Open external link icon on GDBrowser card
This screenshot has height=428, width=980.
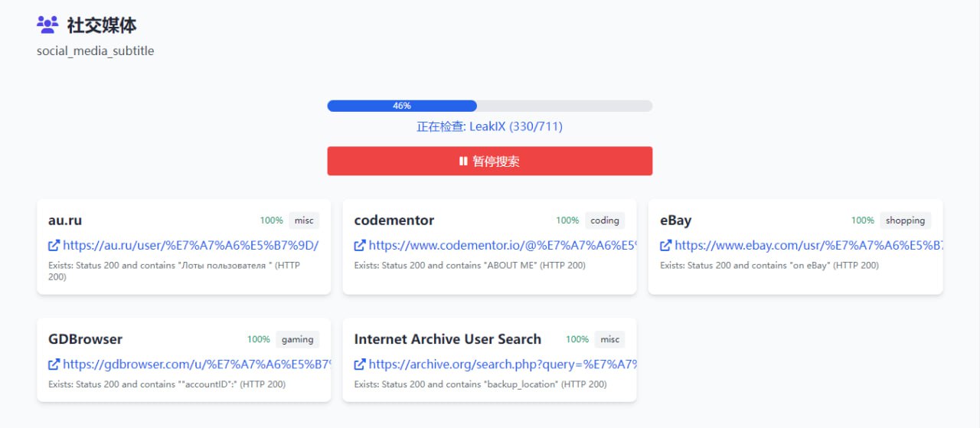click(x=54, y=364)
